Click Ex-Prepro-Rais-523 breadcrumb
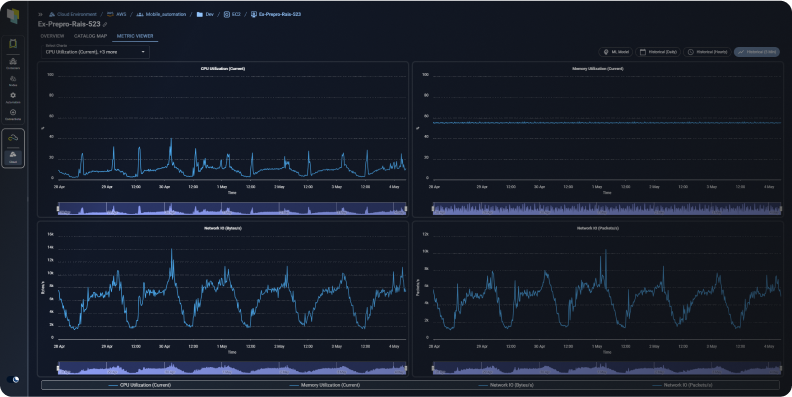 pyautogui.click(x=276, y=14)
